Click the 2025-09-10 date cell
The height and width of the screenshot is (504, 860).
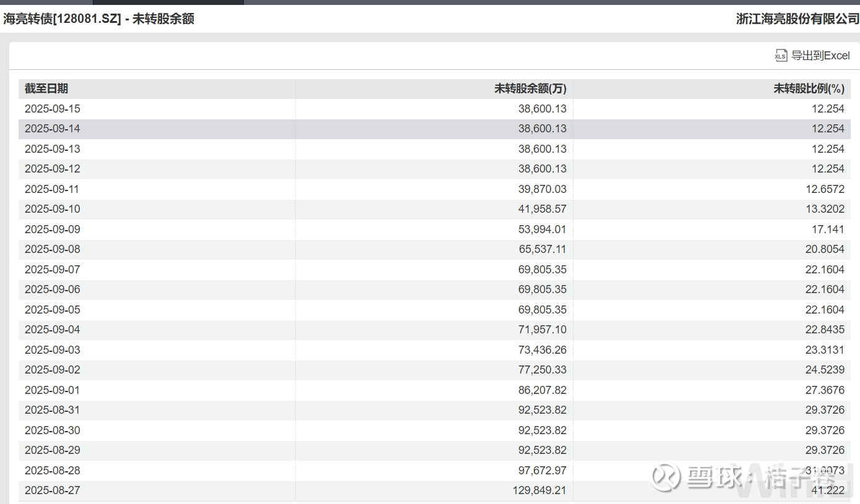53,209
